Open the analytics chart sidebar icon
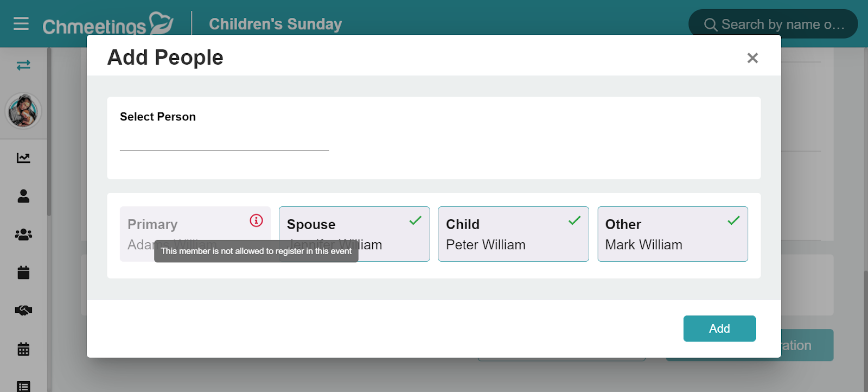Screen dimensions: 868x392 23,158
